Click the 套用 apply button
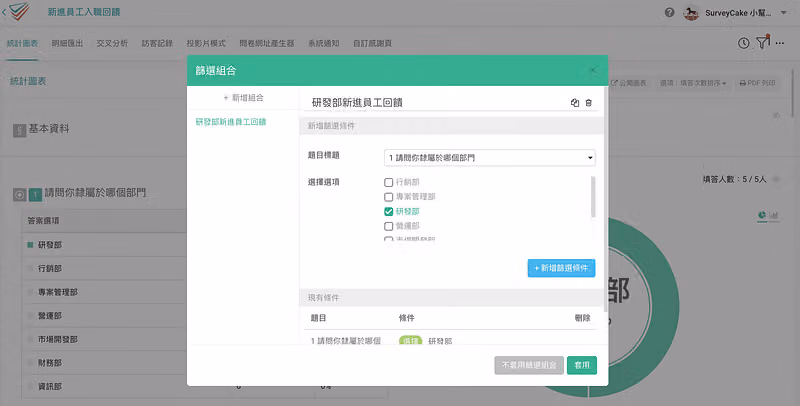Image resolution: width=800 pixels, height=406 pixels. click(x=582, y=365)
